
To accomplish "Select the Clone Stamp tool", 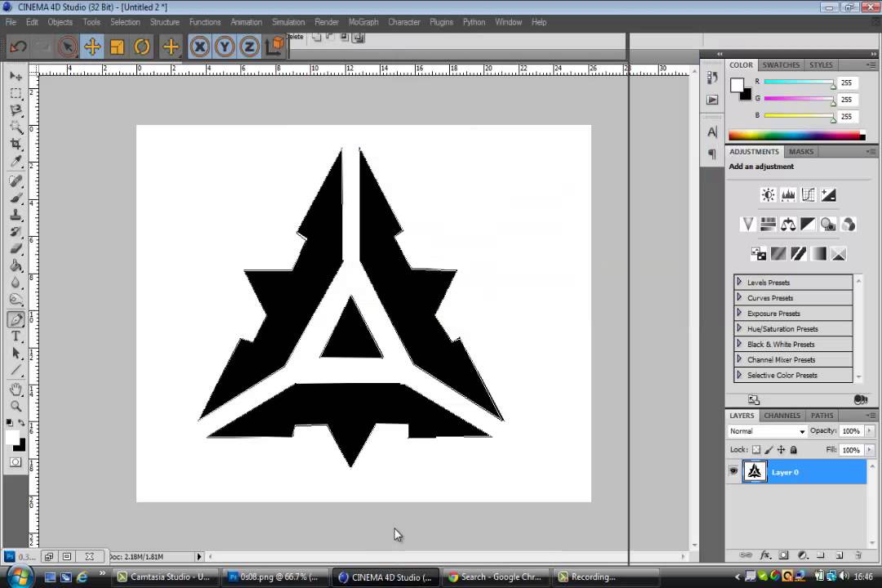I will click(x=16, y=216).
